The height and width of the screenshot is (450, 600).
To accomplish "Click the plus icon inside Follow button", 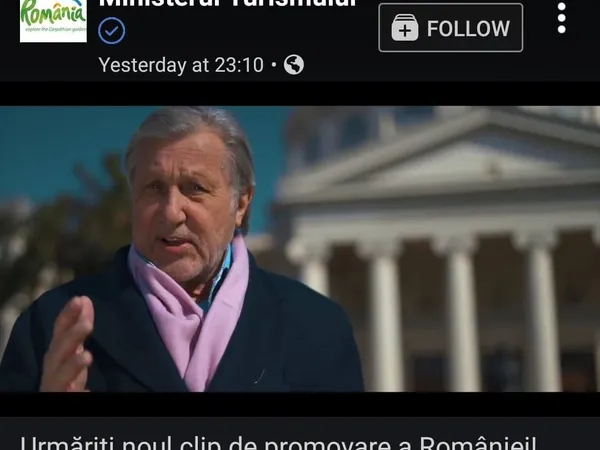I will 405,28.
